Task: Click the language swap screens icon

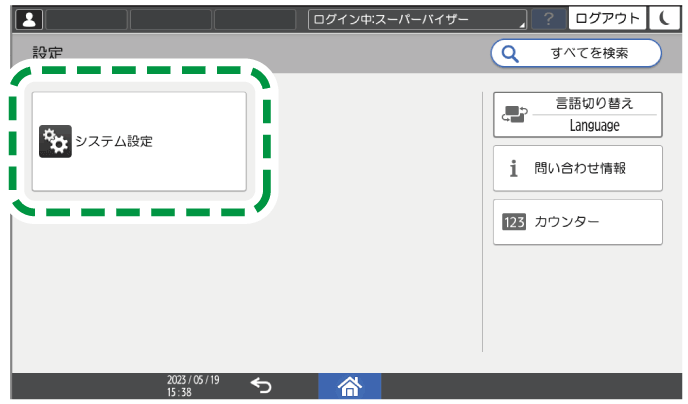Action: [515, 114]
